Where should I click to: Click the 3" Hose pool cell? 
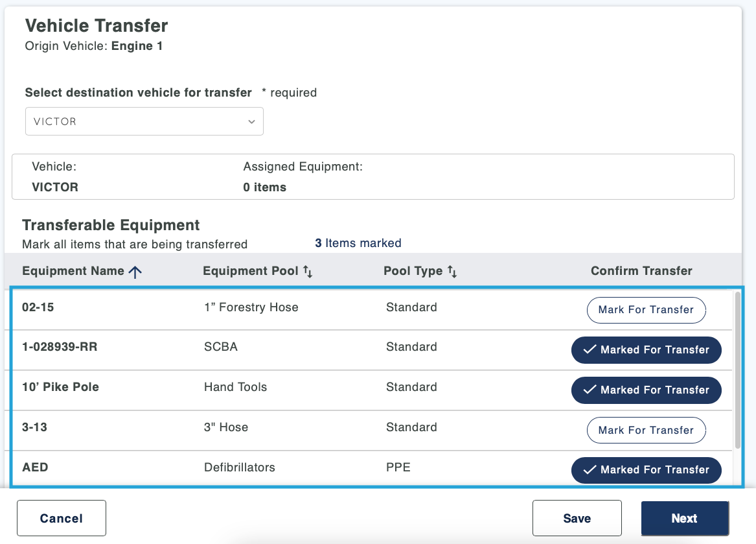coord(226,427)
